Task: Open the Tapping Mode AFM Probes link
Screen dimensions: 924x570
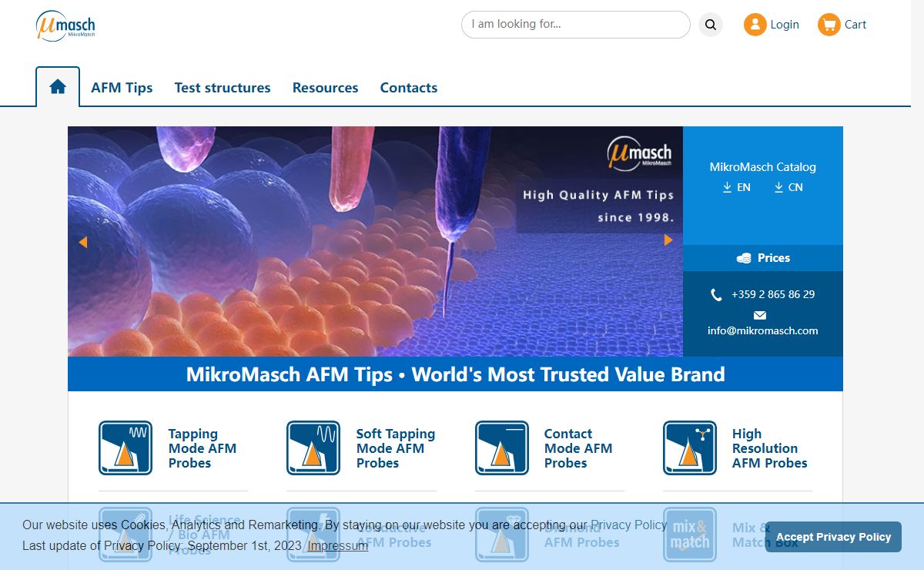Action: tap(203, 448)
